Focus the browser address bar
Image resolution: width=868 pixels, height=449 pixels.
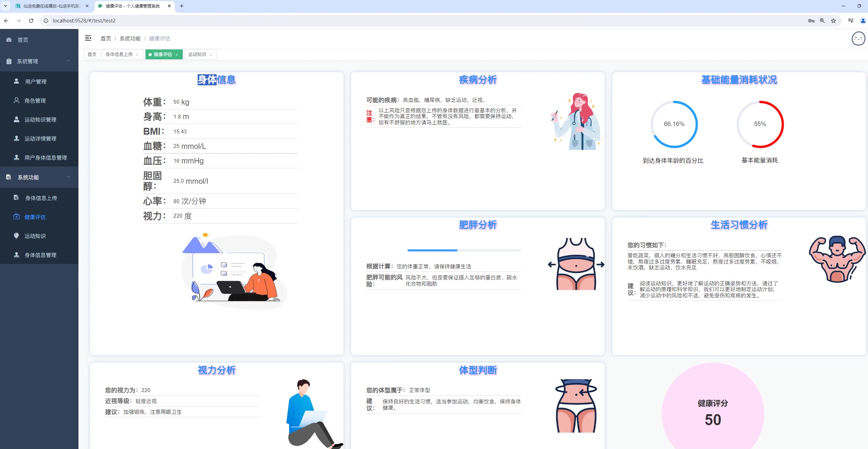(425, 21)
